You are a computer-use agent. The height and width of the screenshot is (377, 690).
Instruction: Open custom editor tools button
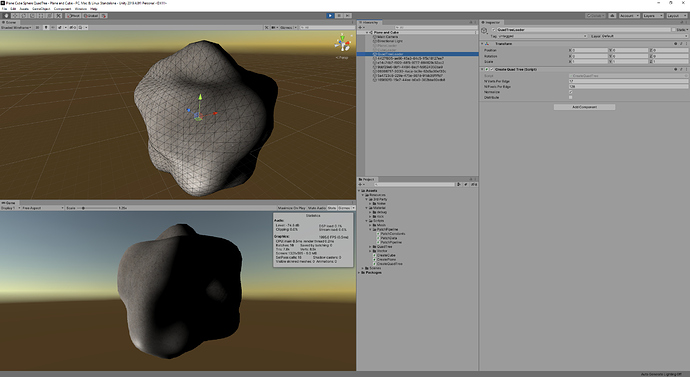click(59, 16)
